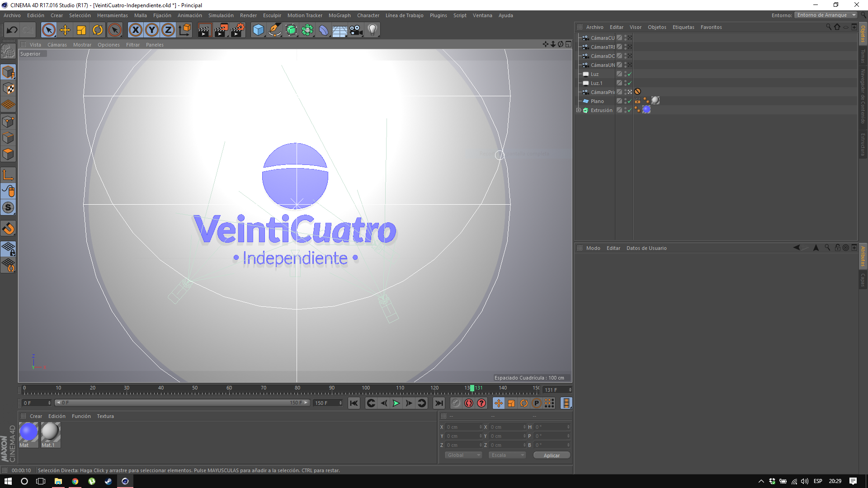Open the Windows Start menu
868x488 pixels.
tap(8, 481)
